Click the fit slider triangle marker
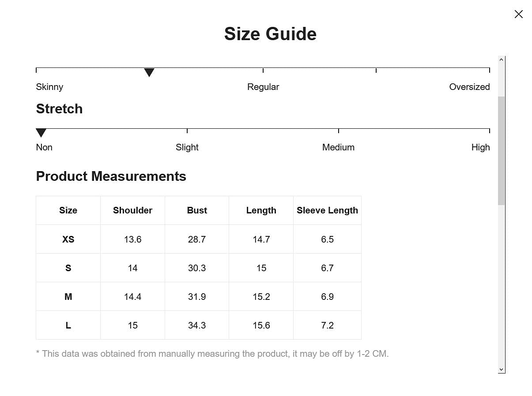This screenshot has height=396, width=532. point(149,72)
